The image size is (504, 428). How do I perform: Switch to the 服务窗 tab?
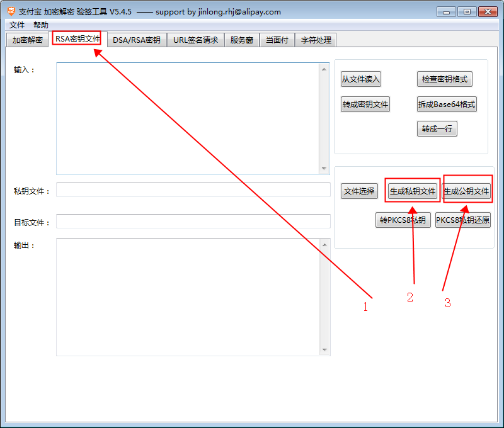pyautogui.click(x=242, y=40)
